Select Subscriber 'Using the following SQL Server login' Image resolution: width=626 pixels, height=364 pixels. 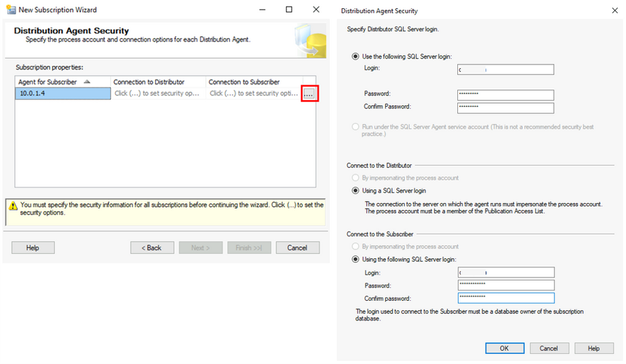pos(356,259)
